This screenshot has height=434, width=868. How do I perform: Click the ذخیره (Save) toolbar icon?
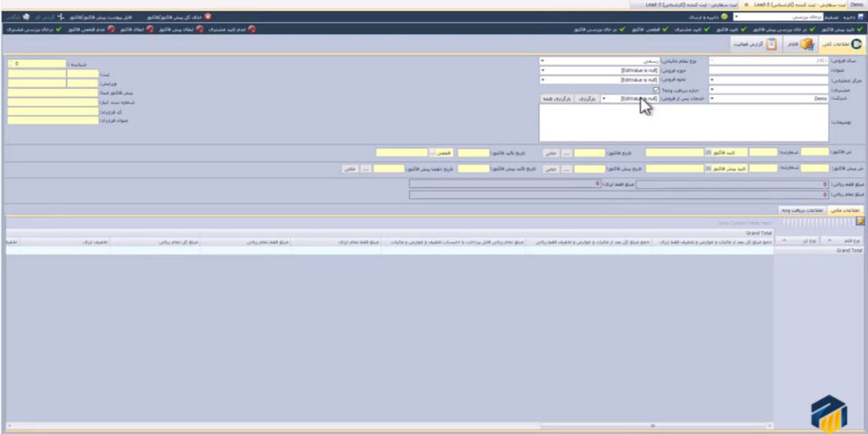pos(859,16)
